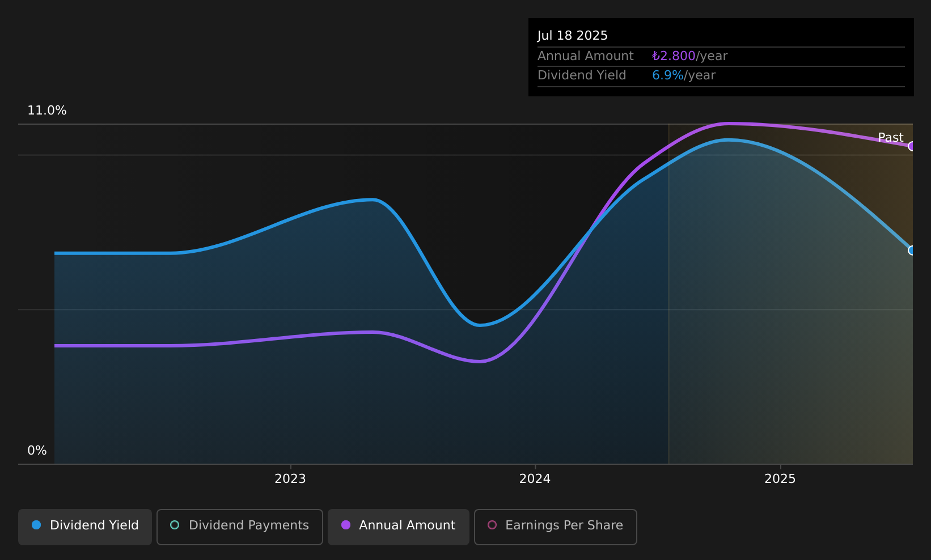Click the 0% y-axis label
The width and height of the screenshot is (931, 560).
(37, 451)
